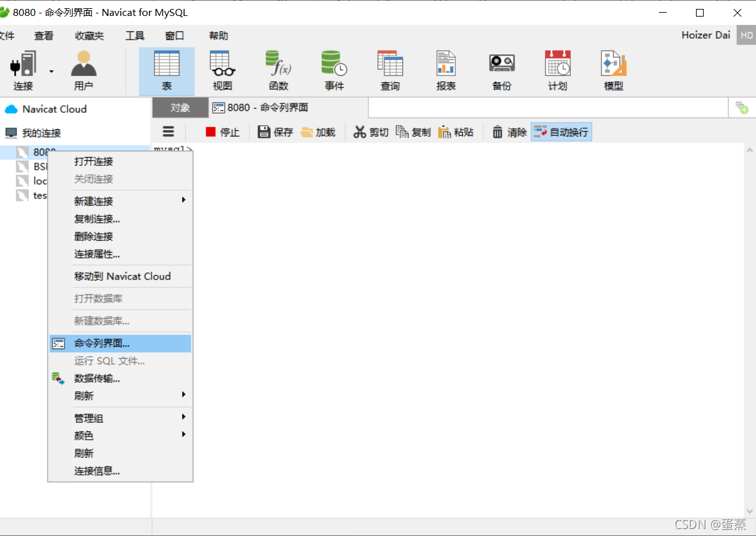756x536 pixels.
Task: Open the Schedule (计划) section
Action: click(x=558, y=70)
